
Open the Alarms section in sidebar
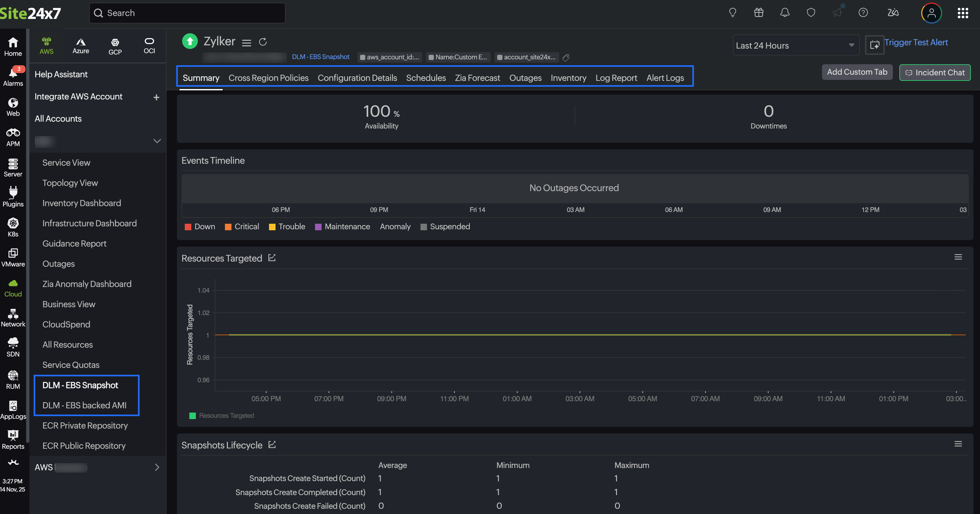point(13,76)
